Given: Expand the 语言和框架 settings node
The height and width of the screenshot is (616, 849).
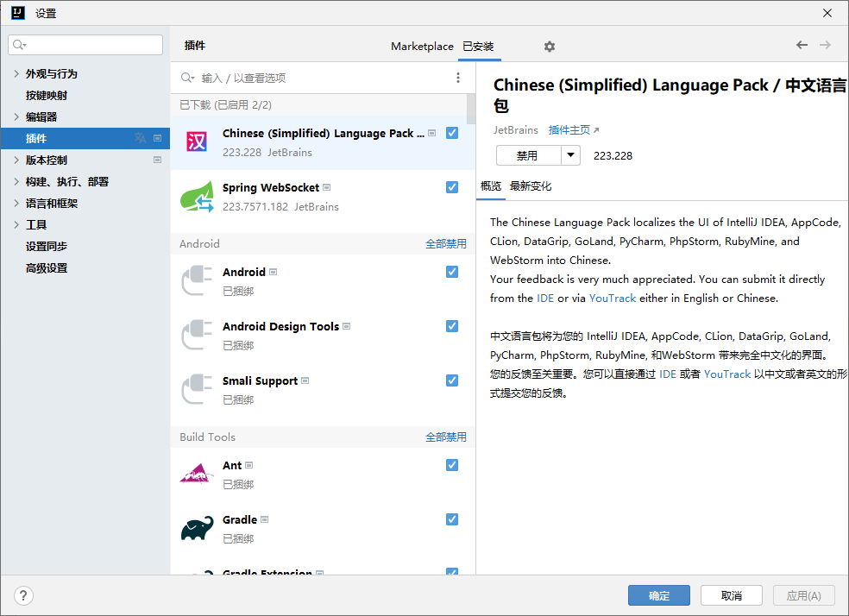Looking at the screenshot, I should point(16,203).
